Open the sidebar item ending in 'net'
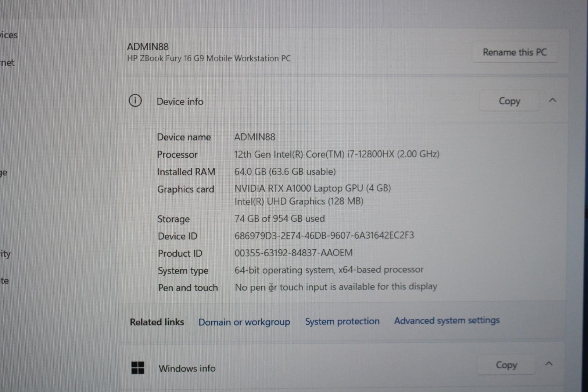 7,63
